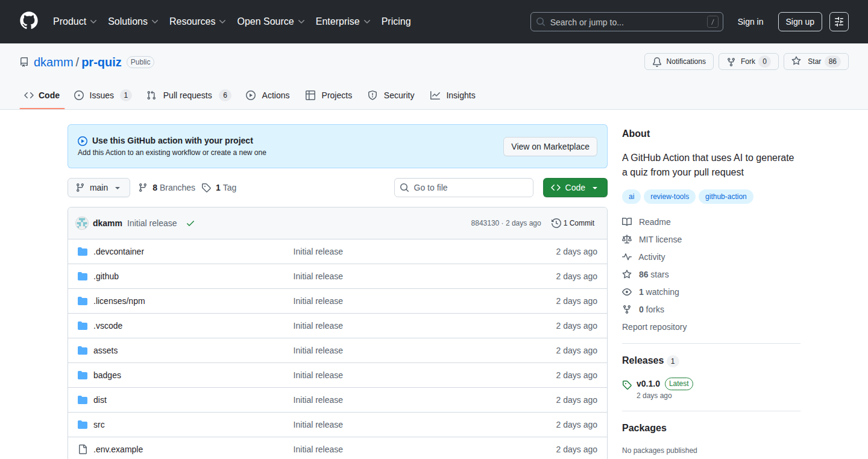Image resolution: width=868 pixels, height=459 pixels.
Task: Click the Sign up button
Action: pyautogui.click(x=800, y=22)
